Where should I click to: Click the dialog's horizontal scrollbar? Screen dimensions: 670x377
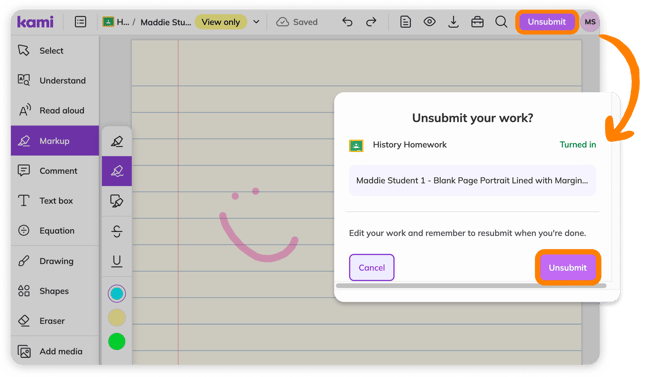[471, 286]
